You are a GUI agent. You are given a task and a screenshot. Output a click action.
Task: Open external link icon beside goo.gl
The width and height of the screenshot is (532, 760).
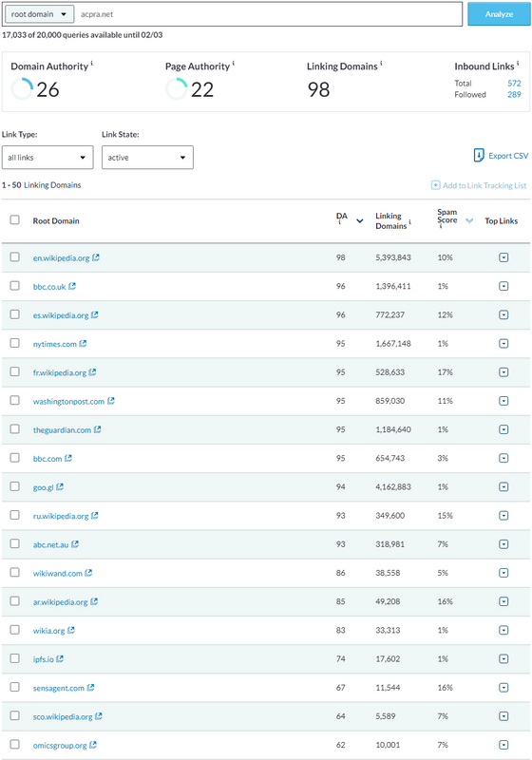pos(60,486)
